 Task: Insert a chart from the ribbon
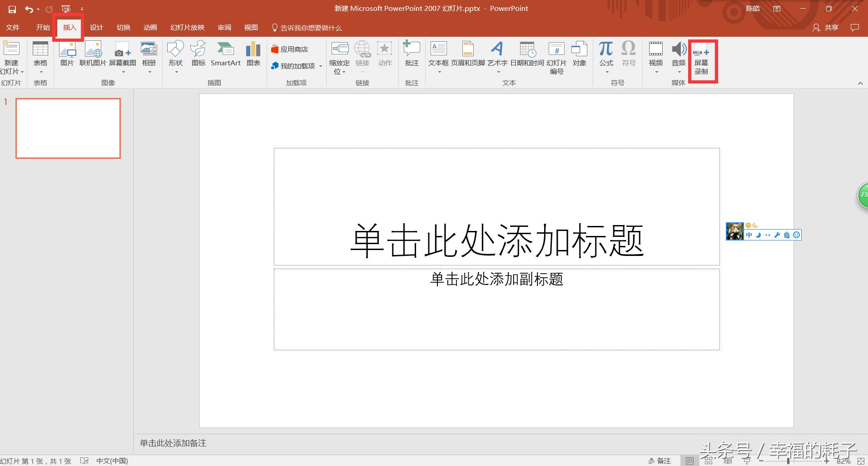tap(253, 54)
